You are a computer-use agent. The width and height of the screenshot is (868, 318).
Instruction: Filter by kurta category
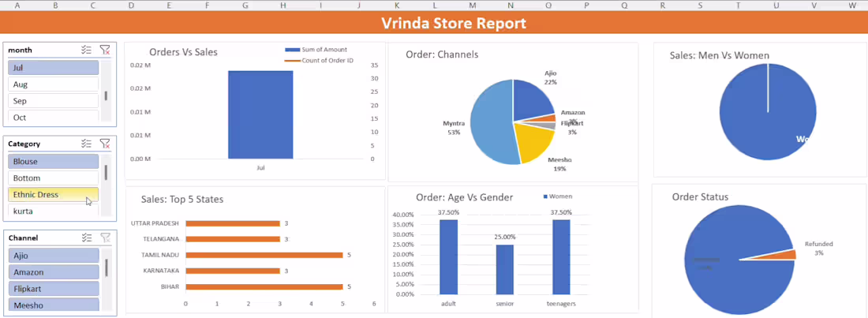[x=53, y=210]
